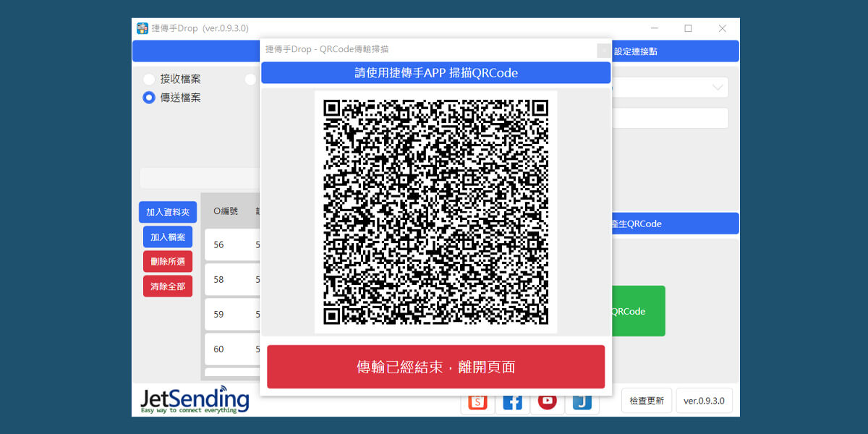The height and width of the screenshot is (434, 868).
Task: Click the JetSending logo
Action: [x=195, y=400]
